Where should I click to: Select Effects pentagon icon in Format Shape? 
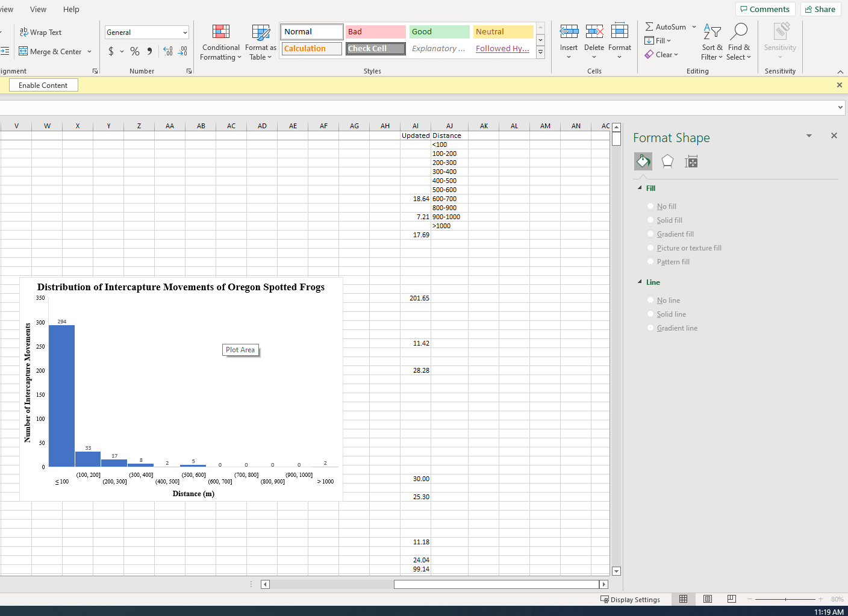667,161
